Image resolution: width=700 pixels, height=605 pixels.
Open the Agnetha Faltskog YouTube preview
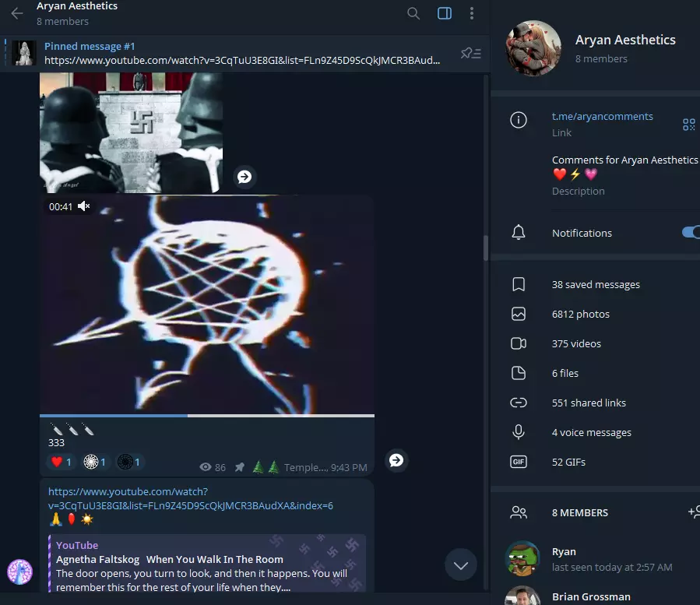pos(206,564)
